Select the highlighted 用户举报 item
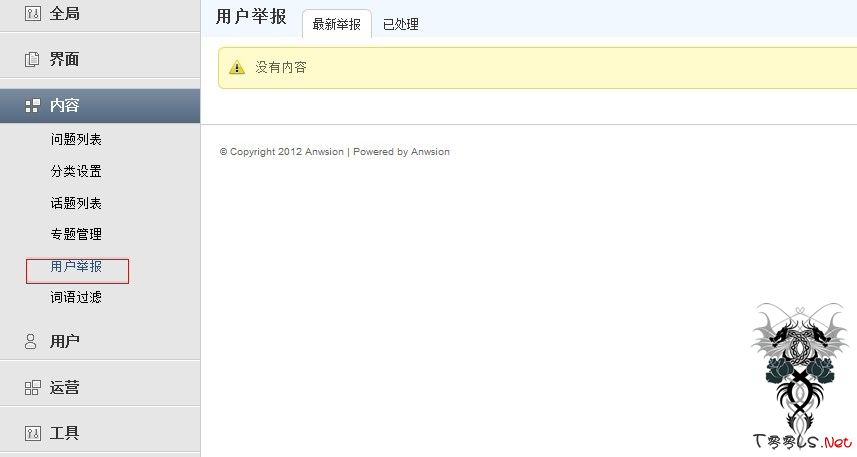The height and width of the screenshot is (457, 857). (x=76, y=266)
